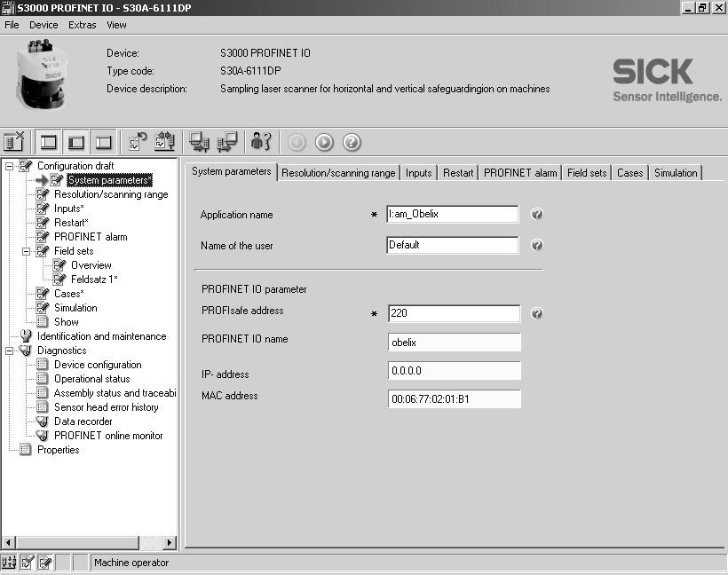Click the tree scrollbar left arrow

(x=8, y=542)
